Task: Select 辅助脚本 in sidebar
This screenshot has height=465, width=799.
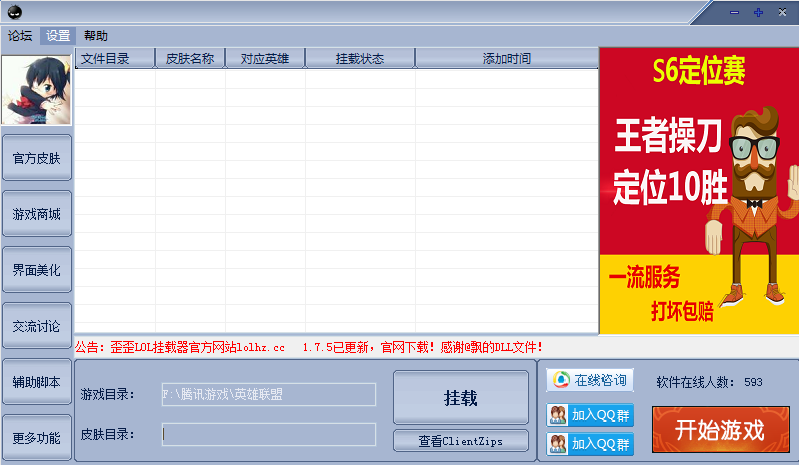Action: tap(37, 382)
